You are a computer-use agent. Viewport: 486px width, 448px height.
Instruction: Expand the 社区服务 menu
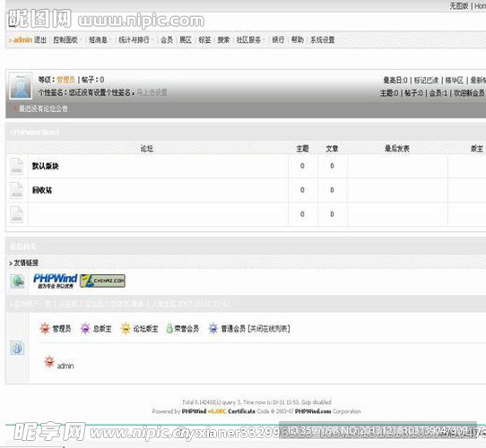click(248, 39)
